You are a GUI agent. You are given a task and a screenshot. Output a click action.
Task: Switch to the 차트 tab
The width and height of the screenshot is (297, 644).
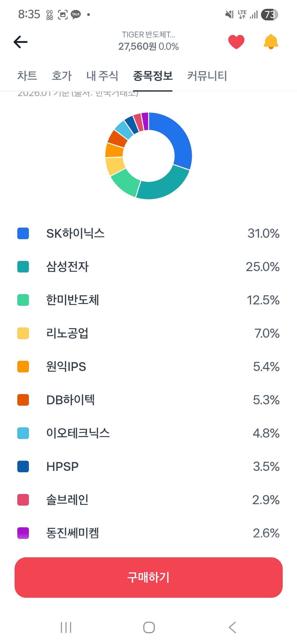(x=27, y=76)
